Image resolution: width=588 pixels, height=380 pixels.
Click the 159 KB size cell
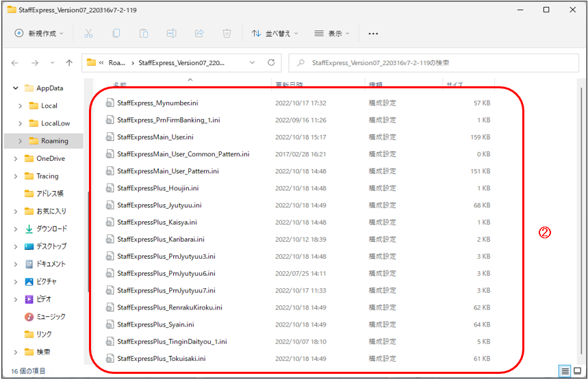point(480,138)
